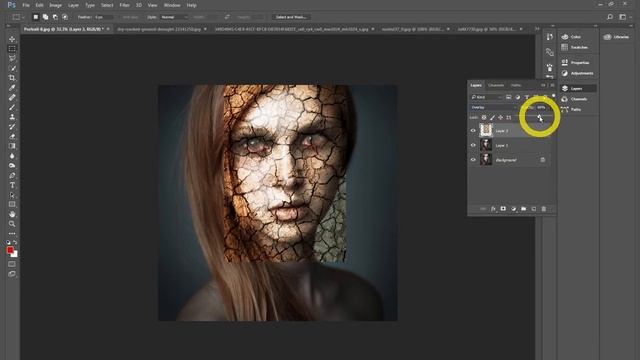Viewport: 640px width, 360px height.
Task: Open the Style Normal dropdown
Action: pyautogui.click(x=174, y=17)
